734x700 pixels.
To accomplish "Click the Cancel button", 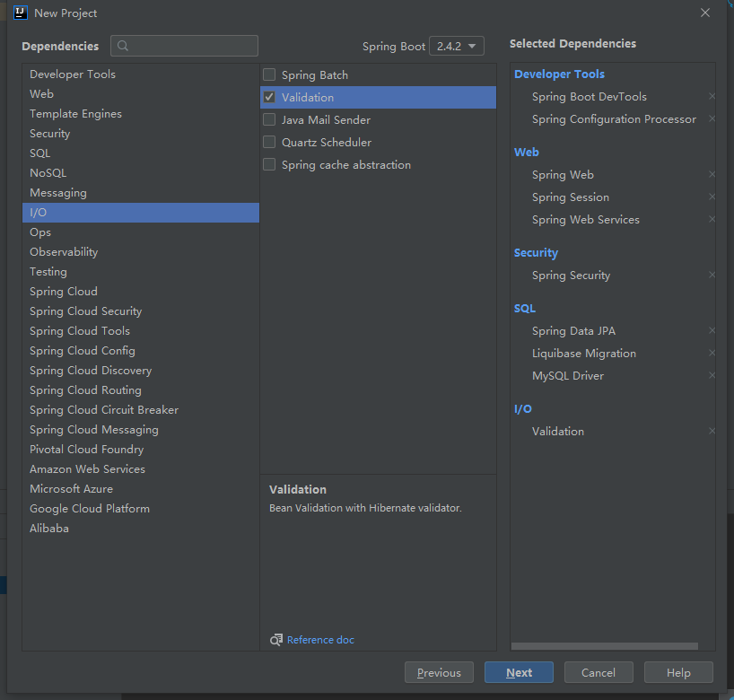I will (599, 672).
